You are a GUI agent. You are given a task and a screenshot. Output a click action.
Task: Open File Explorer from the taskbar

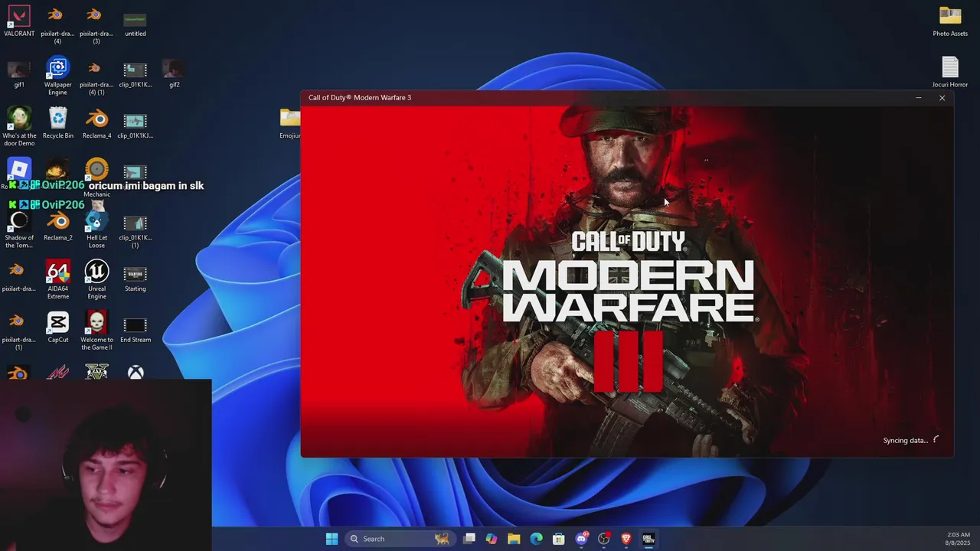[x=514, y=539]
